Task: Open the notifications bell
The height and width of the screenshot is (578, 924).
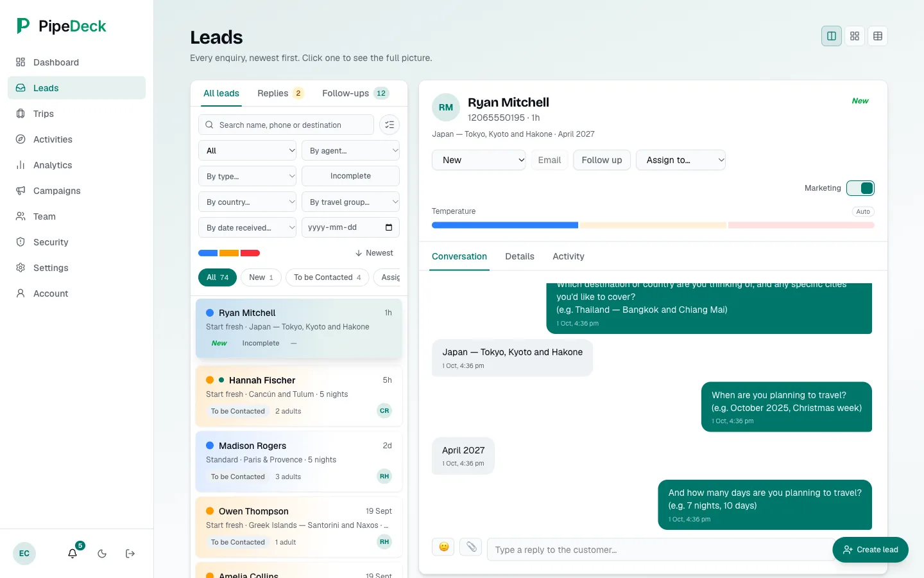Action: tap(73, 553)
